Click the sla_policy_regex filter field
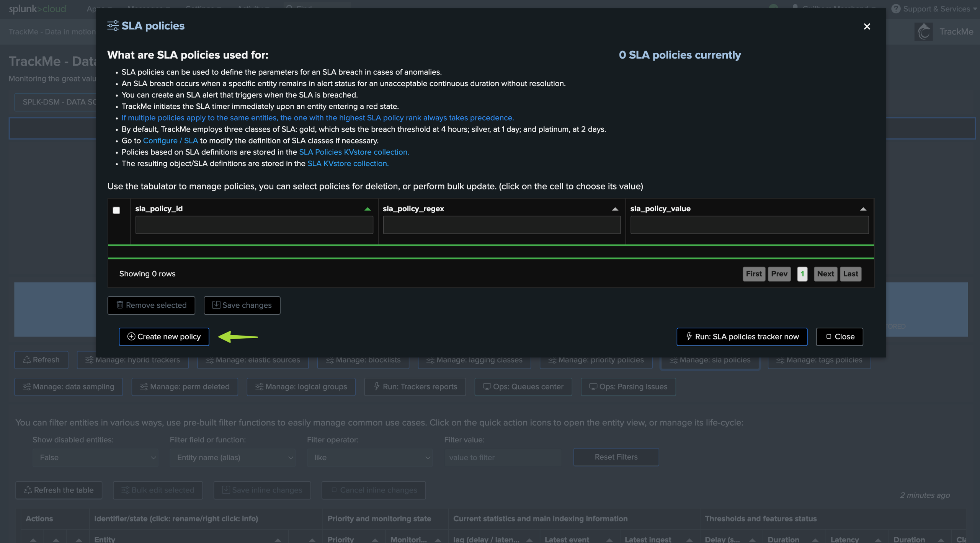 [501, 225]
